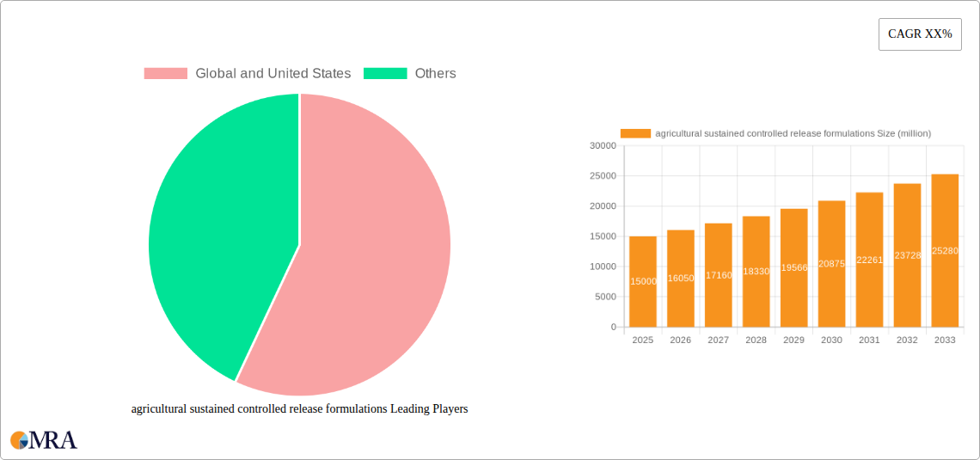Viewport: 980px width, 460px height.
Task: Click the 15000 y-axis label
Action: click(x=603, y=236)
